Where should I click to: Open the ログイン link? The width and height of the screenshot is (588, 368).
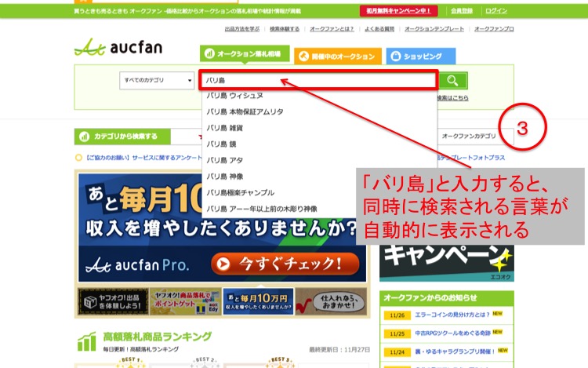(495, 11)
